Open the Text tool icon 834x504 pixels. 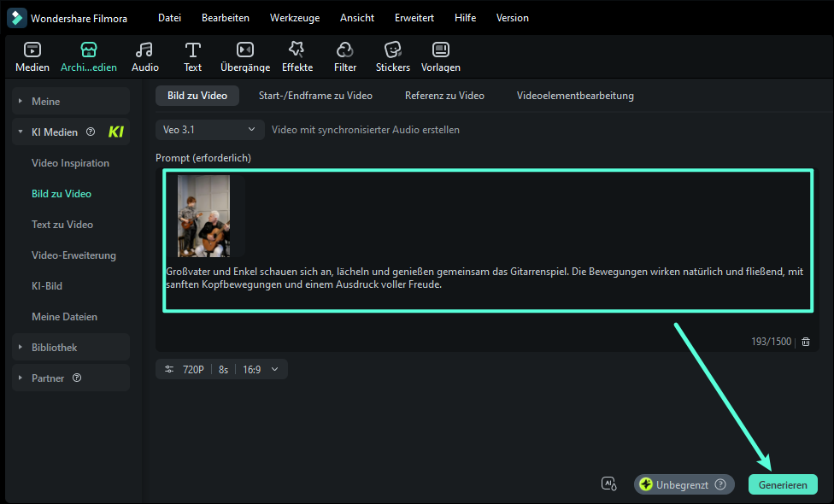coord(193,50)
